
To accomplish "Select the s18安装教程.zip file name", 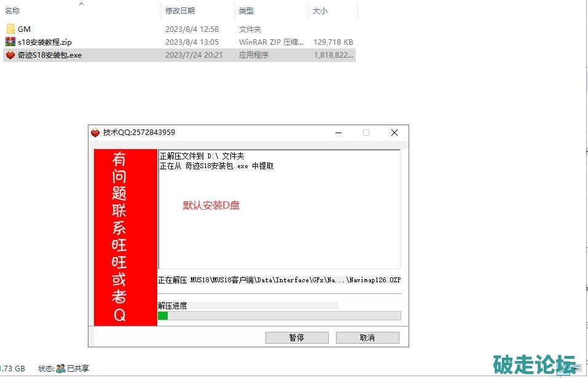I will (x=45, y=42).
